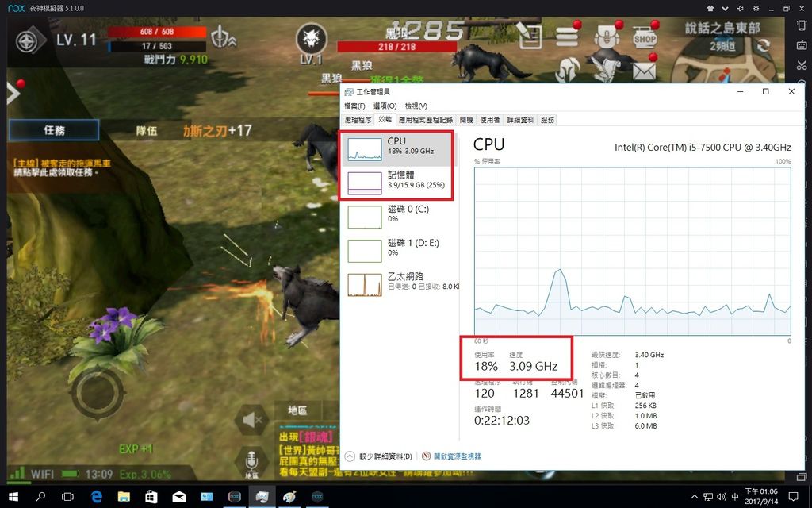Select 記憶體 memory in performance sidebar
The height and width of the screenshot is (508, 812).
[x=399, y=183]
